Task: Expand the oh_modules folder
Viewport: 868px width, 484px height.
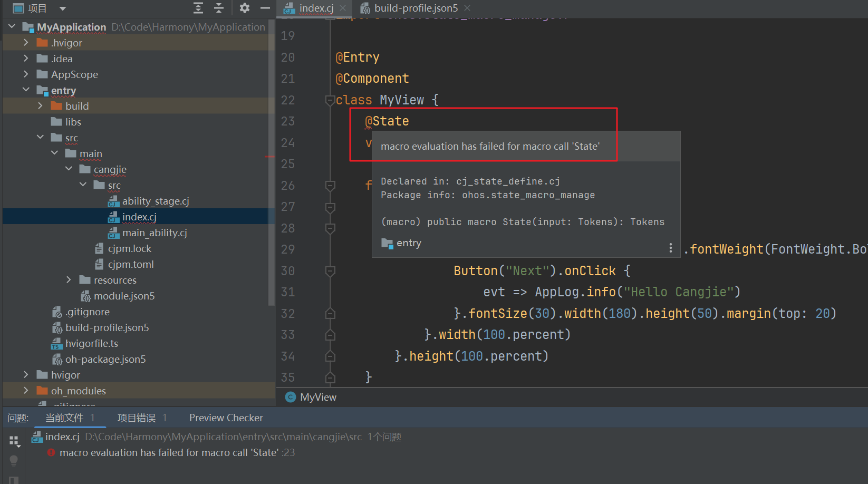Action: point(26,390)
